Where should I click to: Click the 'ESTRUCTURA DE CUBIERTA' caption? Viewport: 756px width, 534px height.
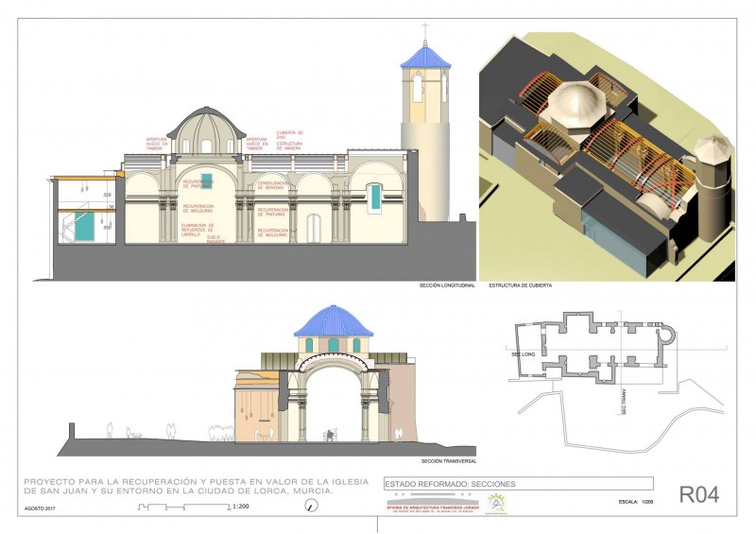[x=521, y=285]
